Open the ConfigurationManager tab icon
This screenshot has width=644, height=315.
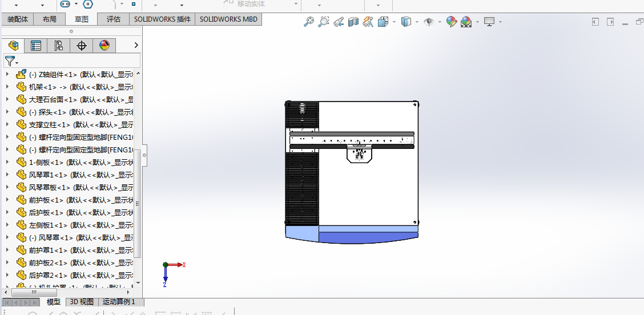[x=58, y=46]
